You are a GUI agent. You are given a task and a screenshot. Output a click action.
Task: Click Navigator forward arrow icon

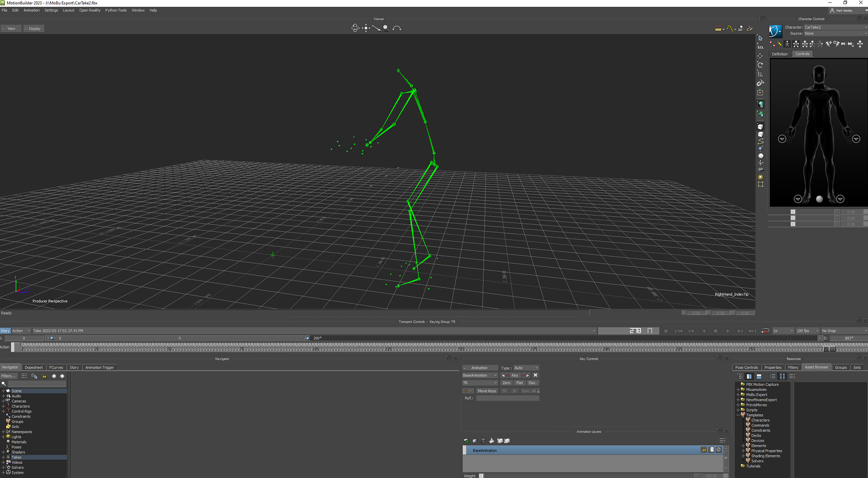click(x=62, y=376)
